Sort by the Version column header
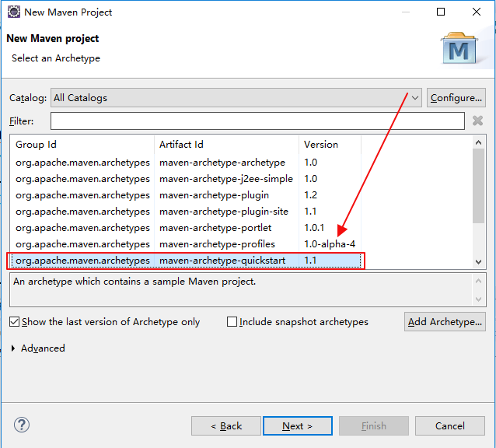This screenshot has width=496, height=448. click(330, 145)
